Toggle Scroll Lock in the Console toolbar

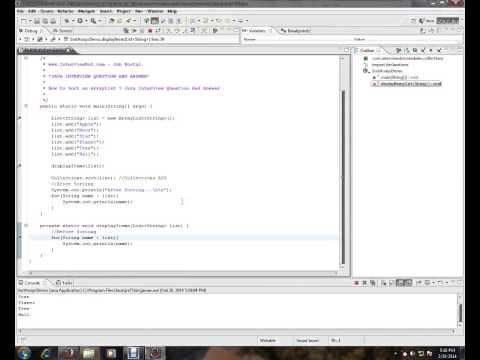(x=391, y=283)
